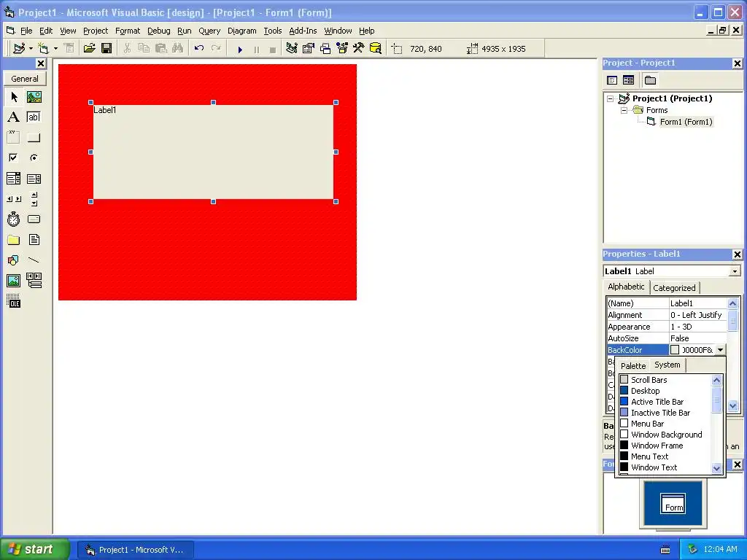
Task: Select the CommandButton control tool
Action: pyautogui.click(x=34, y=138)
